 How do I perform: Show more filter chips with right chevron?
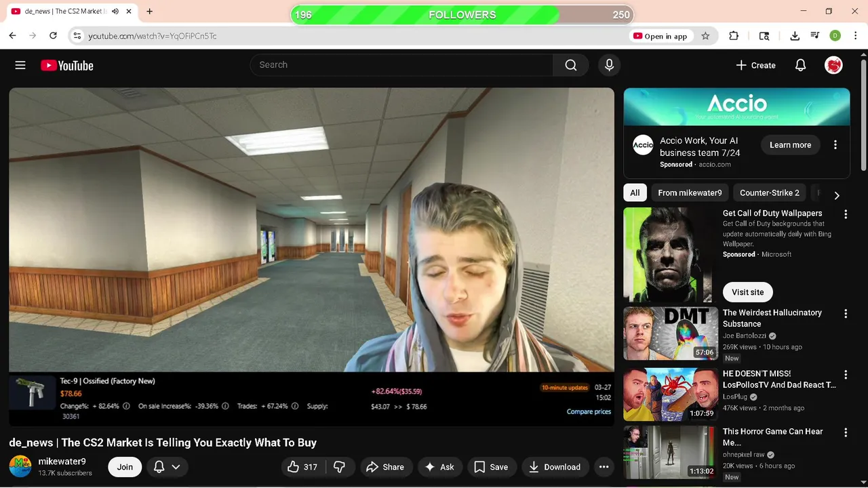click(837, 195)
